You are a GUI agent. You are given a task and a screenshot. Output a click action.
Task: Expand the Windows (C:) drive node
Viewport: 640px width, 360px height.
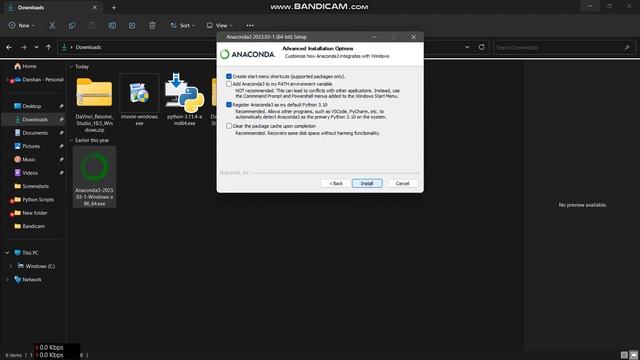pos(11,266)
